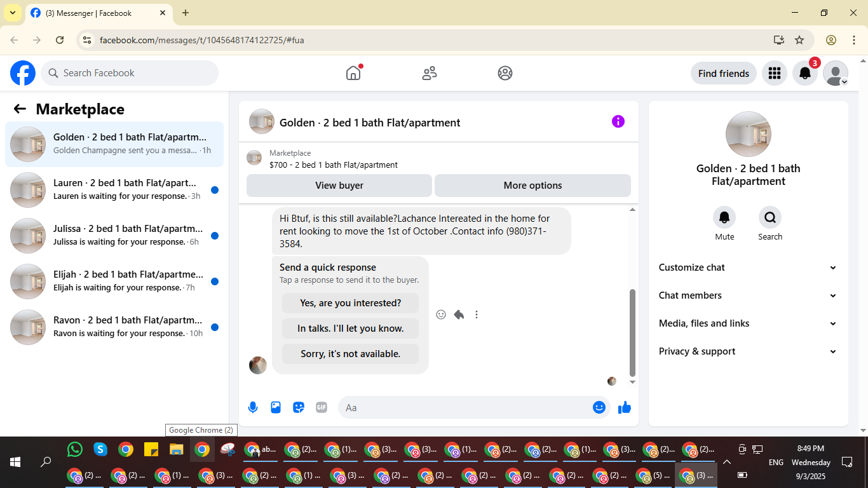
Task: Click the chat messages vertical scrollbar
Action: (632, 333)
